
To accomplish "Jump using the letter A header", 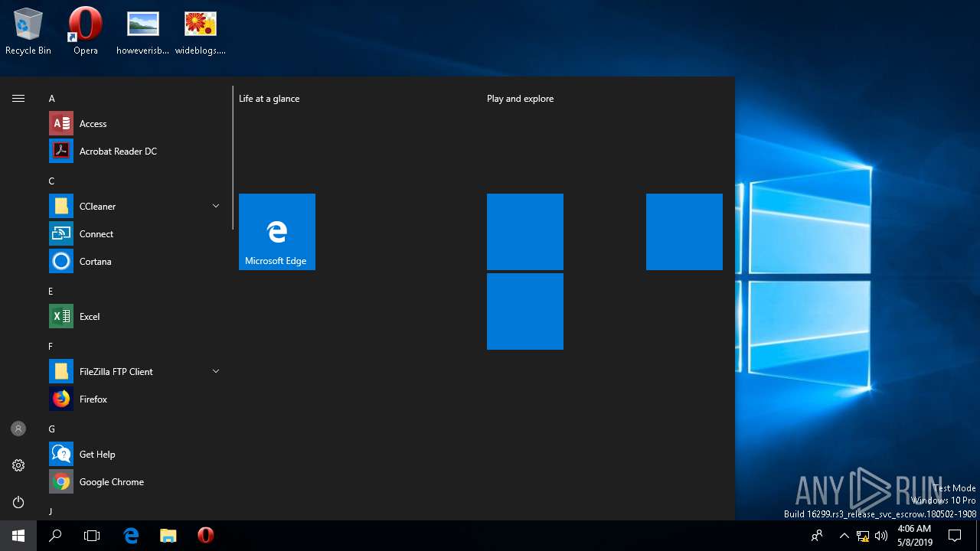I will pyautogui.click(x=52, y=99).
